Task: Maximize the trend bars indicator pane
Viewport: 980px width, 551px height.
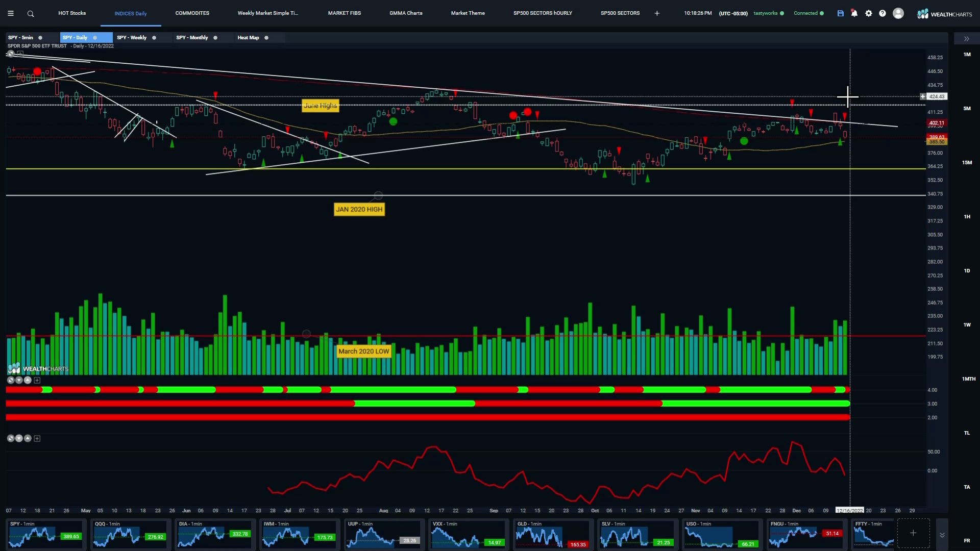Action: [x=11, y=380]
